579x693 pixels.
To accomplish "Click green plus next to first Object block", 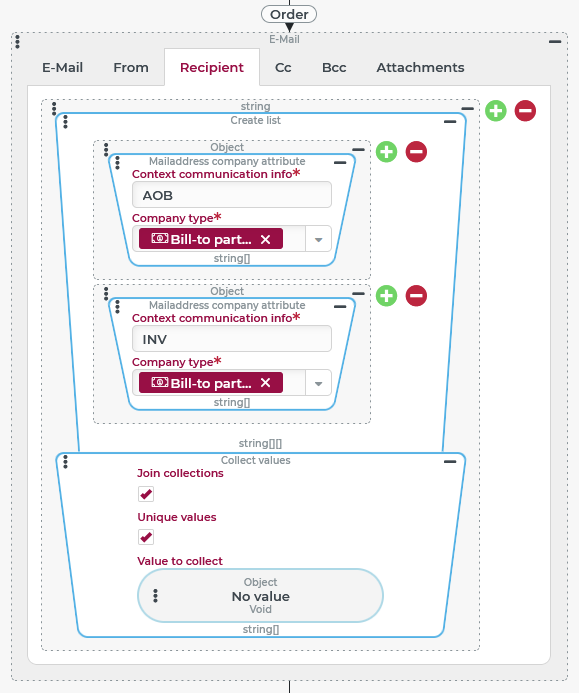I will coord(387,152).
